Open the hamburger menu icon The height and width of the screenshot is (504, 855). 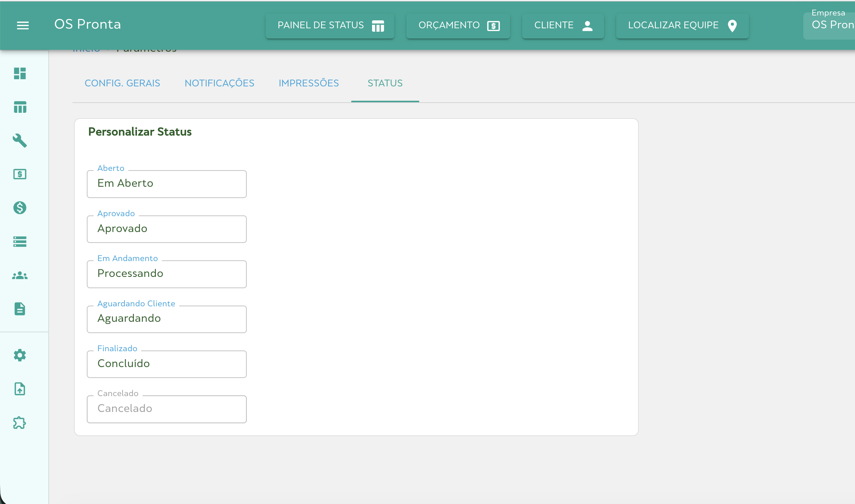23,25
